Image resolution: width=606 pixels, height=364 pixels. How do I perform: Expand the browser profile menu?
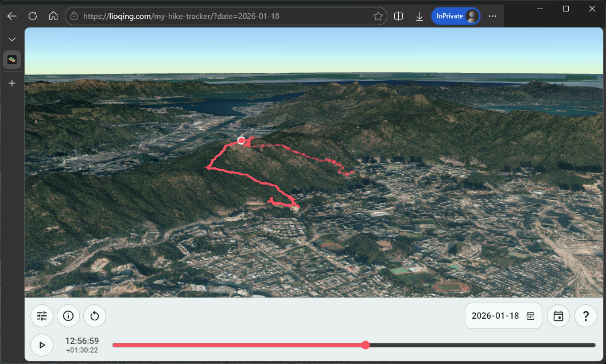pyautogui.click(x=471, y=16)
